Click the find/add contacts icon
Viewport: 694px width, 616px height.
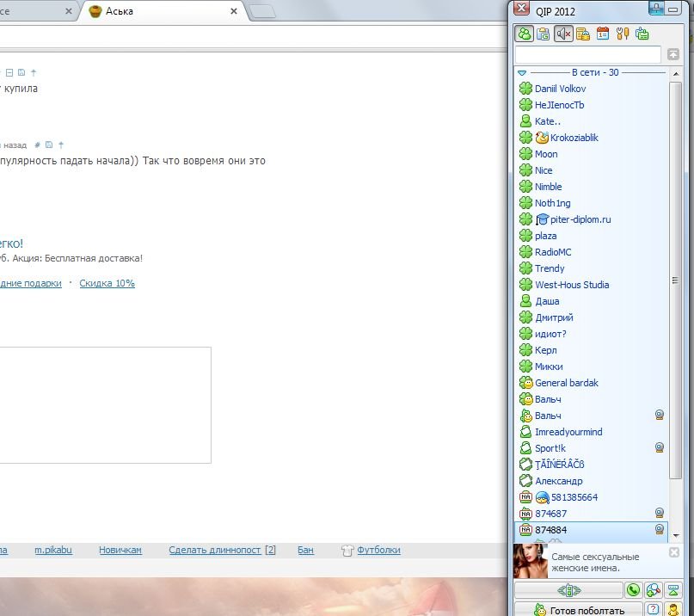[x=654, y=590]
